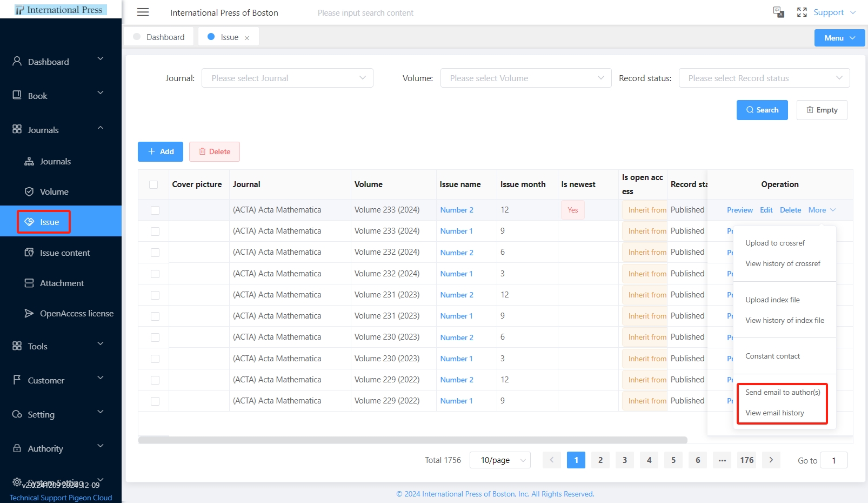Click the horizontal table scrollbar
The height and width of the screenshot is (503, 868).
[x=412, y=440]
